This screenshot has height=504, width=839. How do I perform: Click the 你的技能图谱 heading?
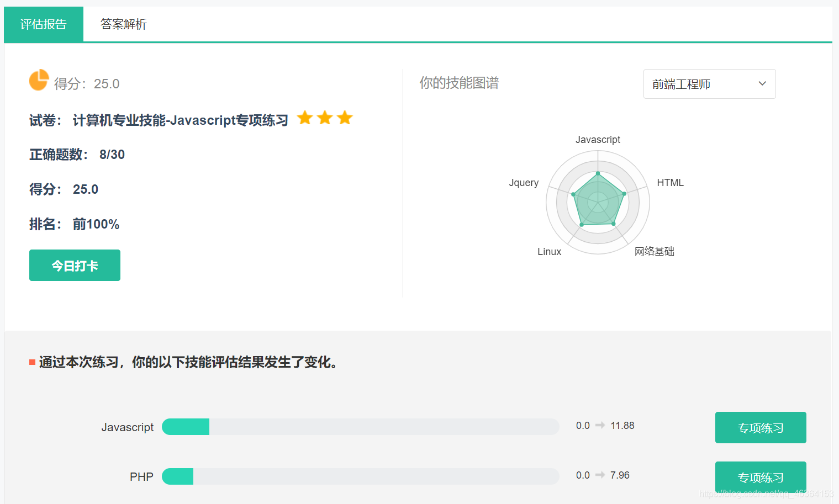pyautogui.click(x=459, y=83)
